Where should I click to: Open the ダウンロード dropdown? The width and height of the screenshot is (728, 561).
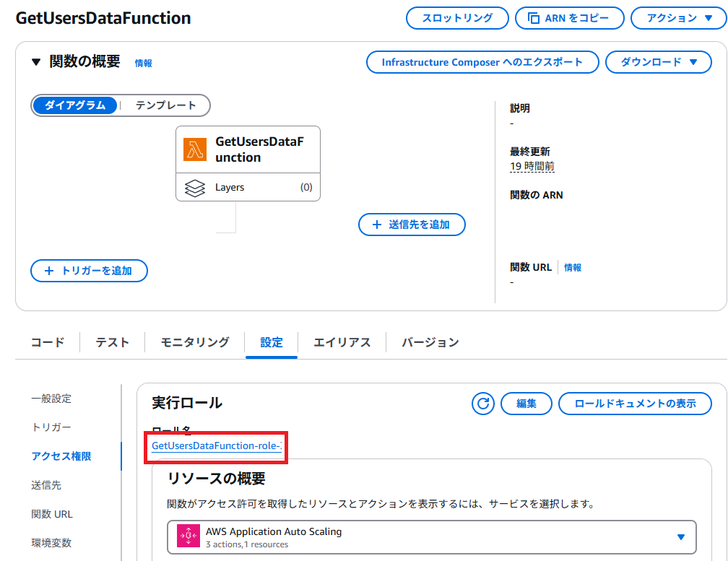659,62
